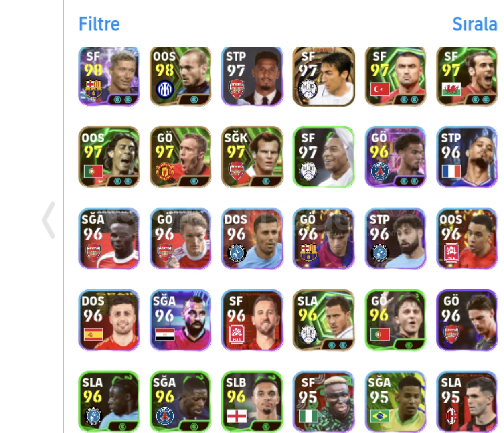Open the STP 96 France flag card
This screenshot has height=433, width=504.
tap(467, 157)
